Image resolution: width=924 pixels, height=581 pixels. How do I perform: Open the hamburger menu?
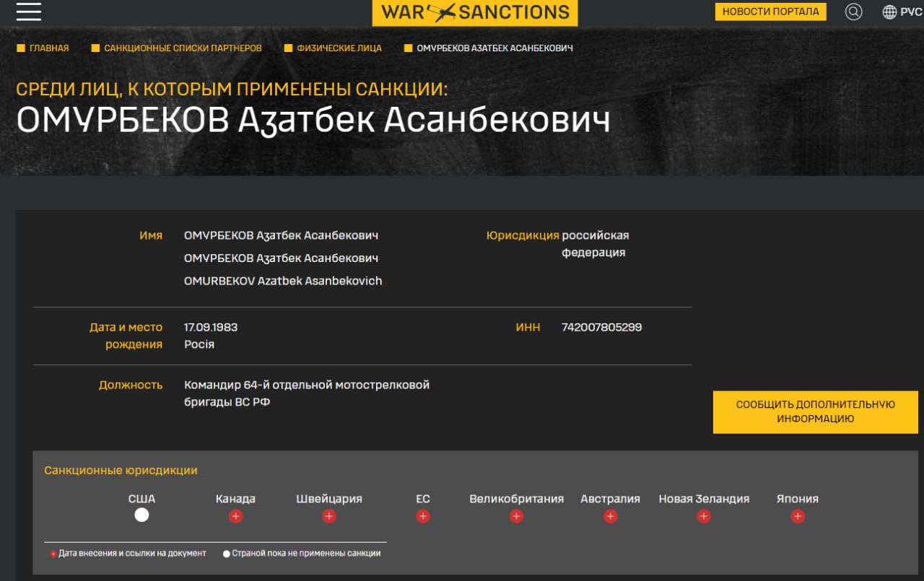(x=29, y=12)
